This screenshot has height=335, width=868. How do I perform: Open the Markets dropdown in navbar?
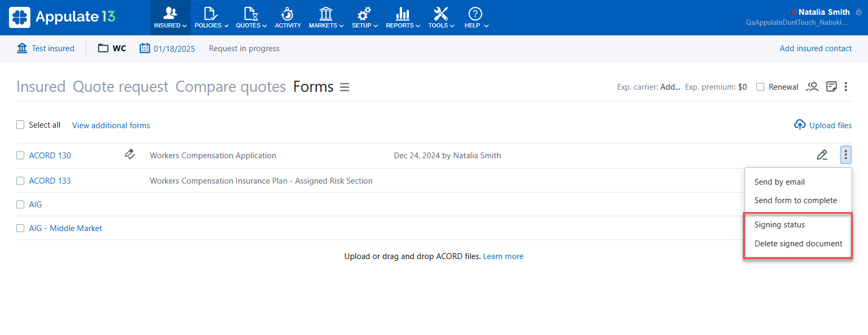coord(326,17)
